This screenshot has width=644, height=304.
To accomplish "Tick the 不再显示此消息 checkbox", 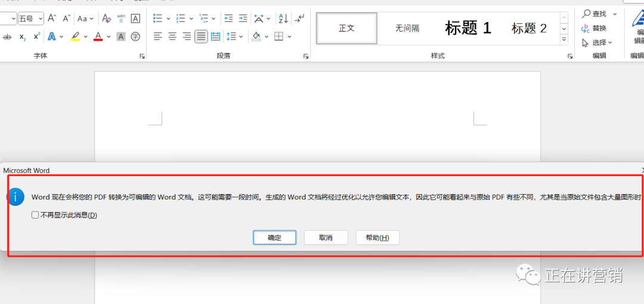I will 35,215.
